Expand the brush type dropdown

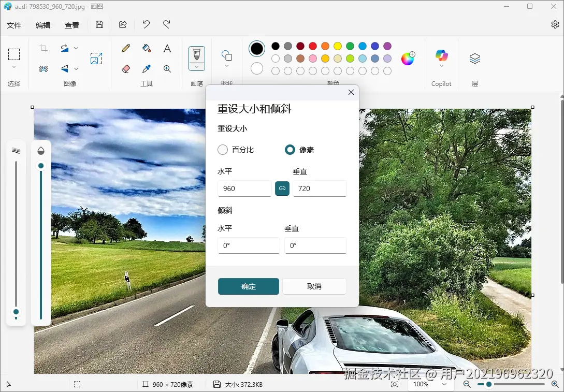[197, 67]
